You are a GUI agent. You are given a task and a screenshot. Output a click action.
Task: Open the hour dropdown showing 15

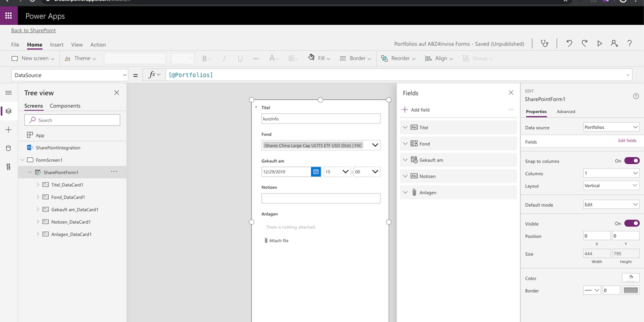337,172
